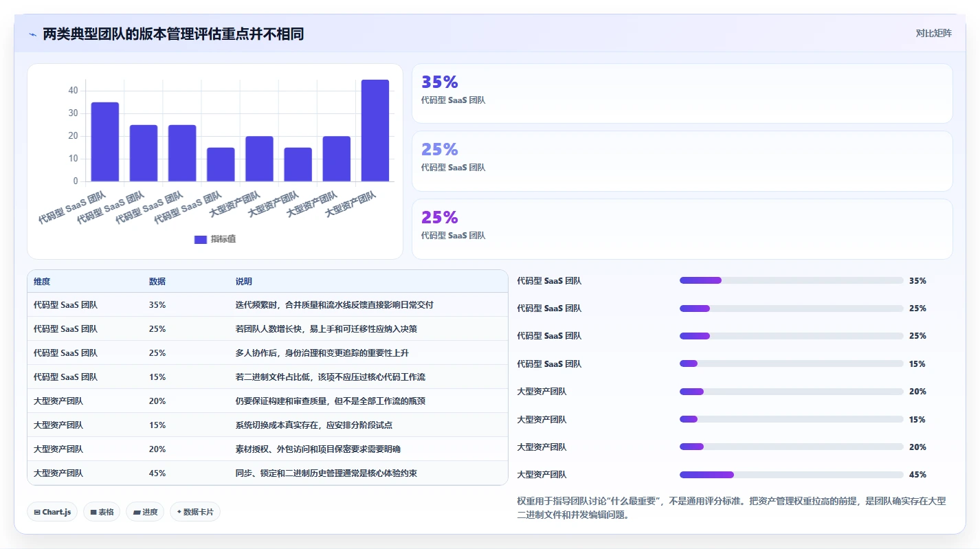Click table description 同步、锁定和二进制历史管理通常是核心体验约束

326,473
